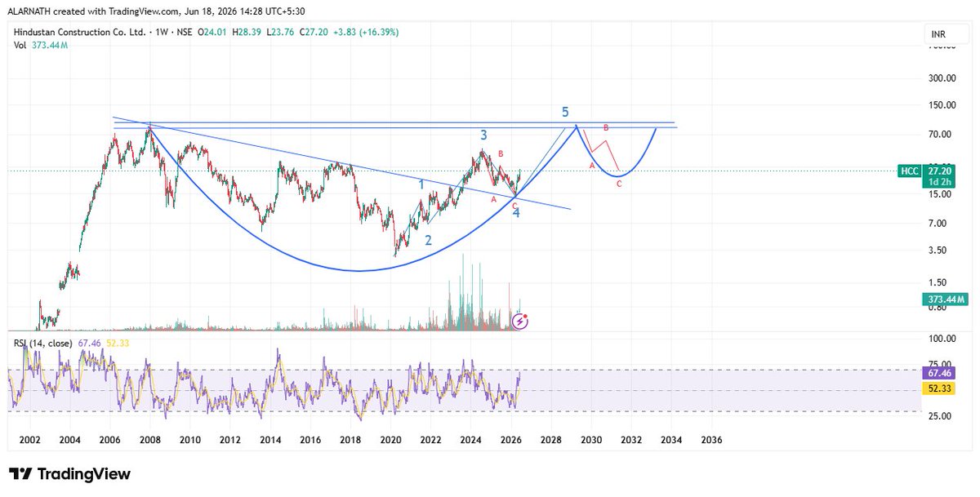Click the 2018 time axis label
The image size is (980, 497).
point(350,440)
